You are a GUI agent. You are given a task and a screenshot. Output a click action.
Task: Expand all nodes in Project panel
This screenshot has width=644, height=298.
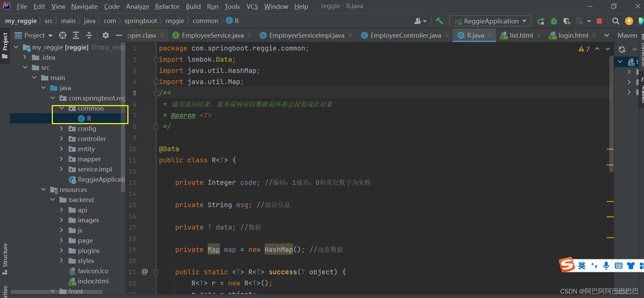[x=76, y=35]
